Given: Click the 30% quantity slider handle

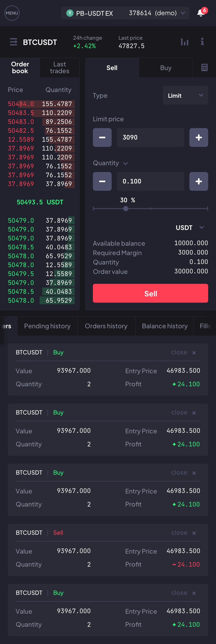Looking at the screenshot, I should (x=126, y=208).
